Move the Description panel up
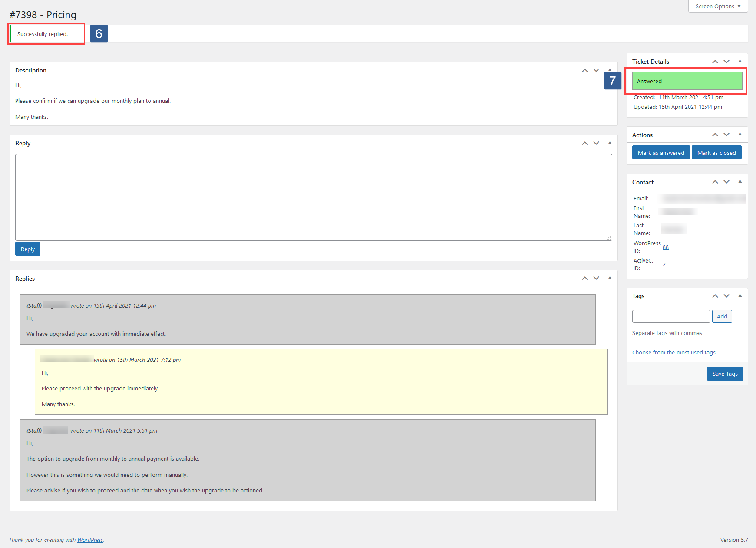This screenshot has height=548, width=756. pos(584,70)
